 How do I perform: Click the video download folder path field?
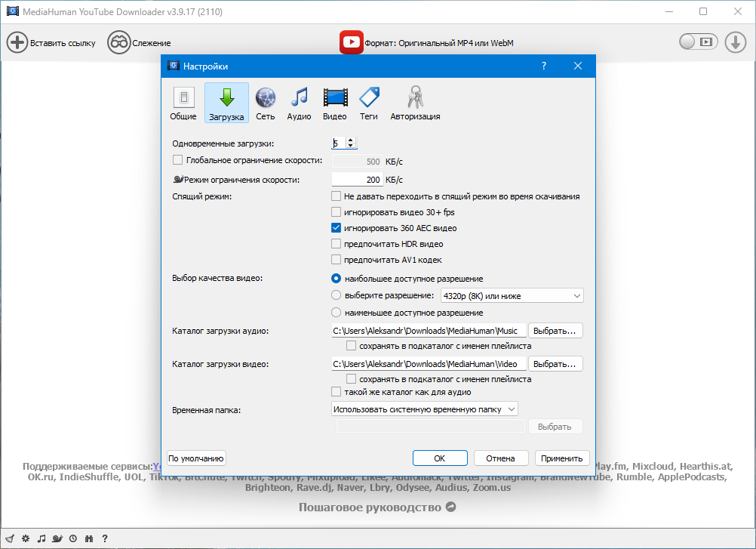coord(429,364)
